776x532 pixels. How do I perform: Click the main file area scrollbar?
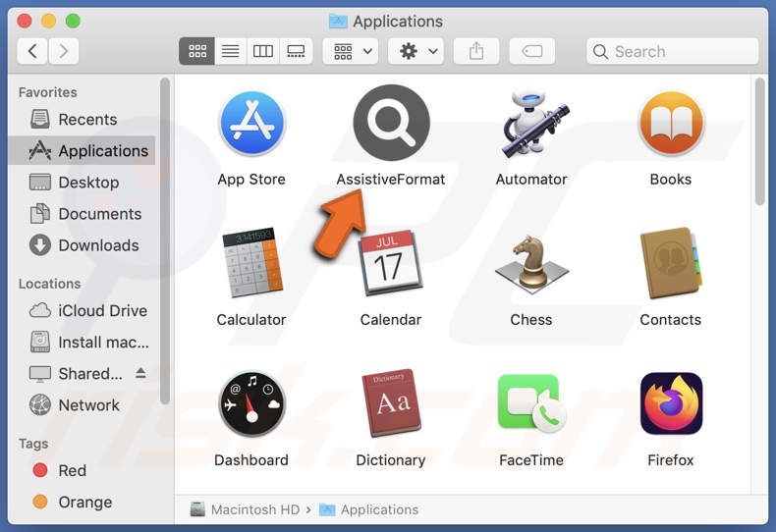click(x=759, y=141)
